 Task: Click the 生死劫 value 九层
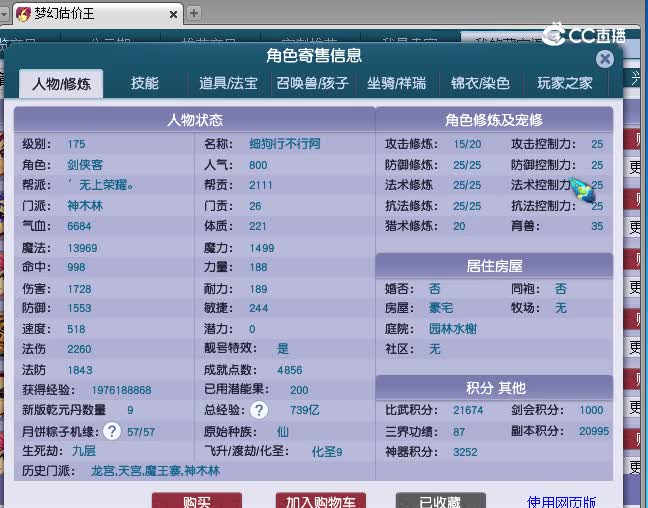(84, 451)
